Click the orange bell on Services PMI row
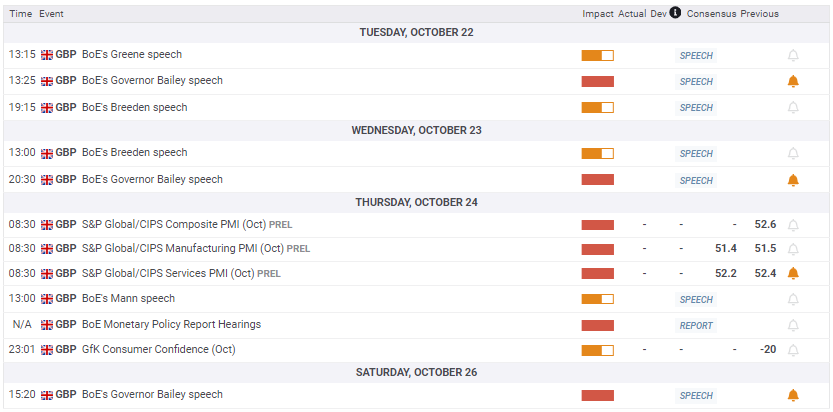 [793, 273]
